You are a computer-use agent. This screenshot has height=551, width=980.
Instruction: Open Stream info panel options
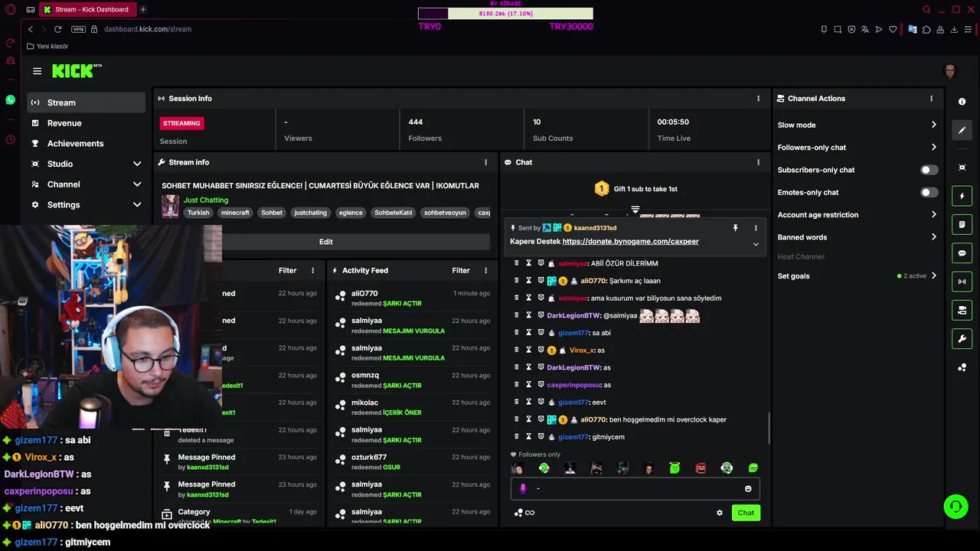pos(485,162)
